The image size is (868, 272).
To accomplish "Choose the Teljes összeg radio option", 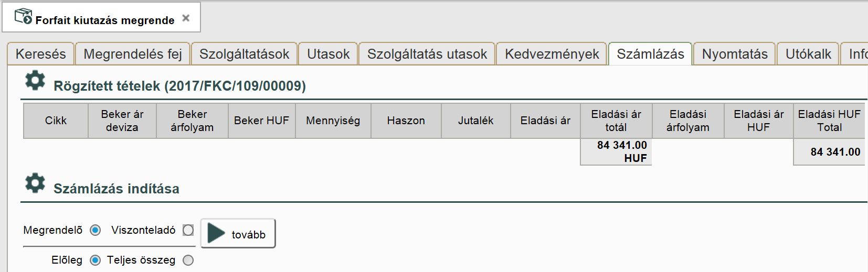I will 188,260.
